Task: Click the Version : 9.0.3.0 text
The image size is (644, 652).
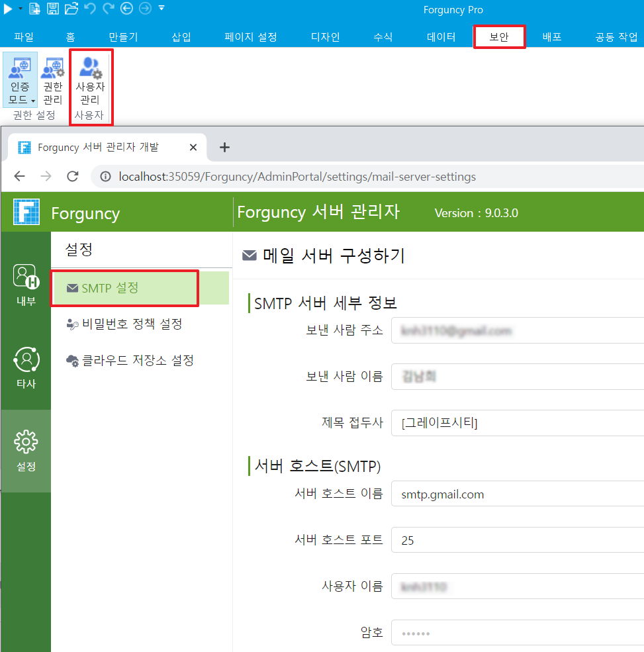Action: 476,213
